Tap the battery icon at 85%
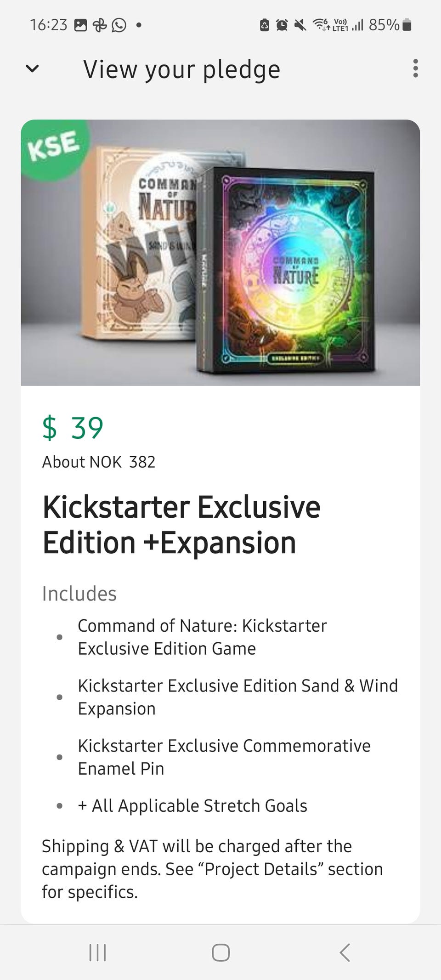This screenshot has width=441, height=980. point(407,25)
